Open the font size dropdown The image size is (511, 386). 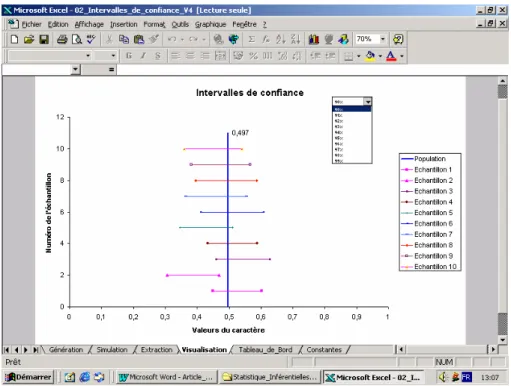(x=113, y=55)
